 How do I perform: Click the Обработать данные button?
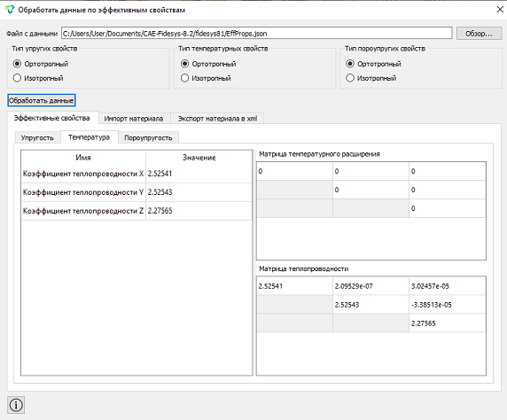(x=42, y=100)
